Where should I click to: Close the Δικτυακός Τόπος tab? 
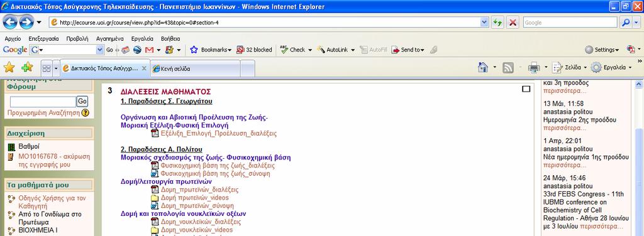[144, 68]
